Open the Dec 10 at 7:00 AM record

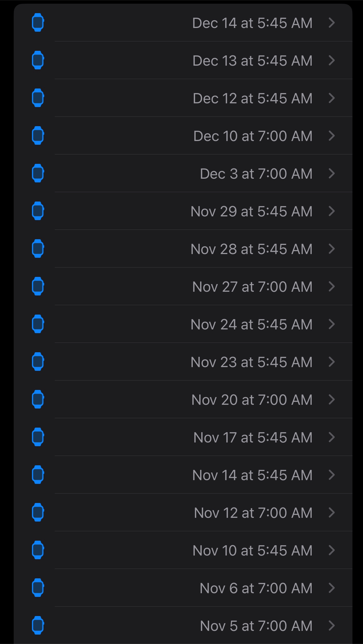(253, 136)
